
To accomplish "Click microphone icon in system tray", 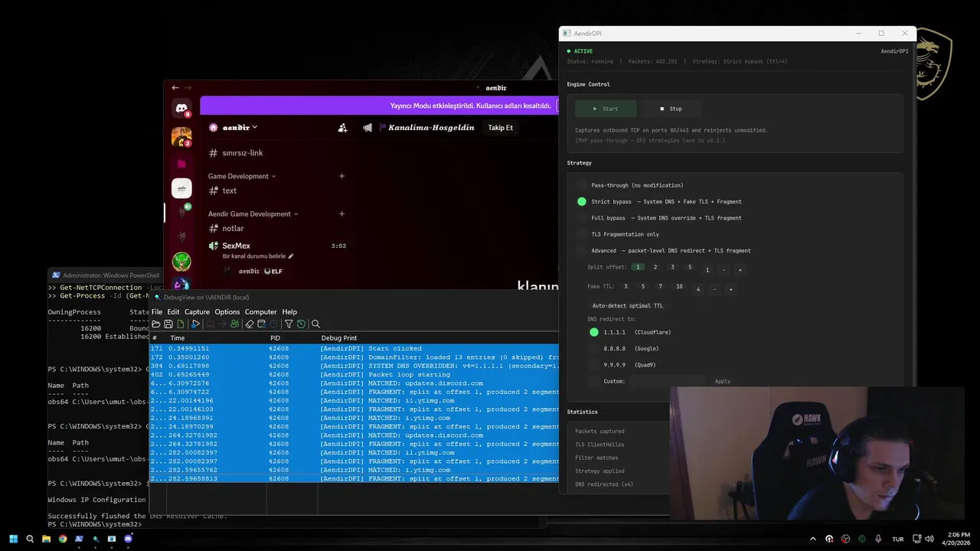I will coord(878,539).
